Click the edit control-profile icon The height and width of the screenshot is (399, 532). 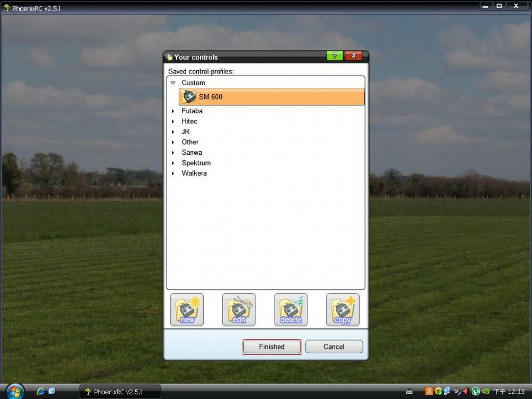coord(239,310)
